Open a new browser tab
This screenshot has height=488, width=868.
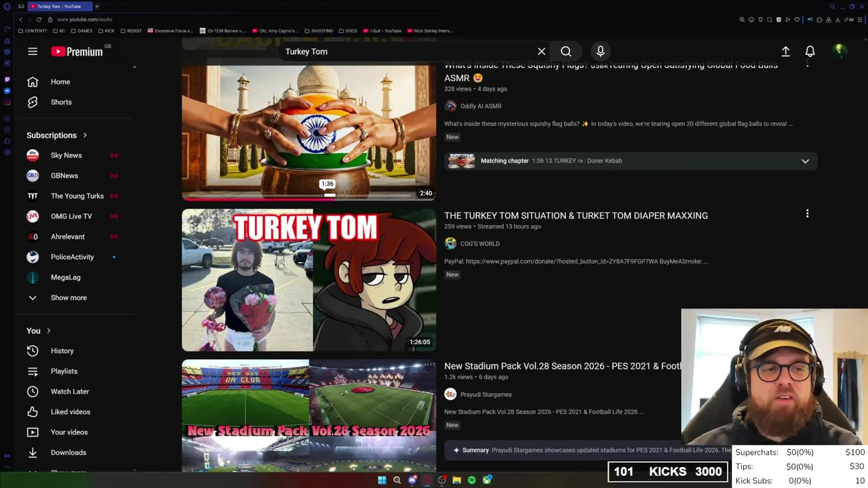(96, 6)
